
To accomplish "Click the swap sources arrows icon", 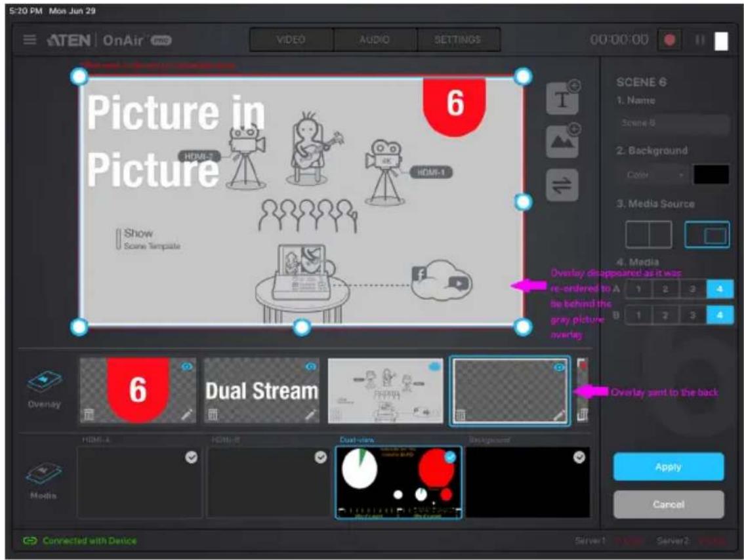I will 562,185.
